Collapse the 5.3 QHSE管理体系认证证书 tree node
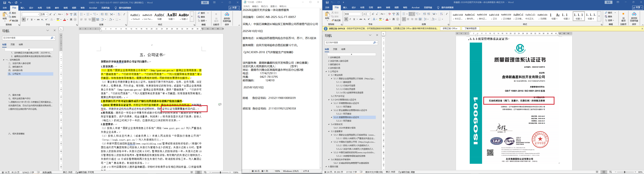Image resolution: width=644 pixels, height=174 pixels. click(x=329, y=100)
